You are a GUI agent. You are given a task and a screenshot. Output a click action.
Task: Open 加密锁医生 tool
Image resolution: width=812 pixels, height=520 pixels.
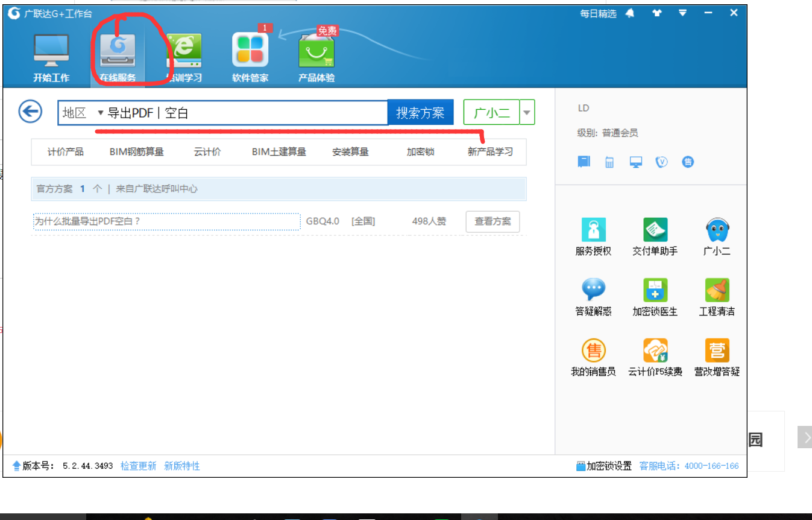(655, 297)
